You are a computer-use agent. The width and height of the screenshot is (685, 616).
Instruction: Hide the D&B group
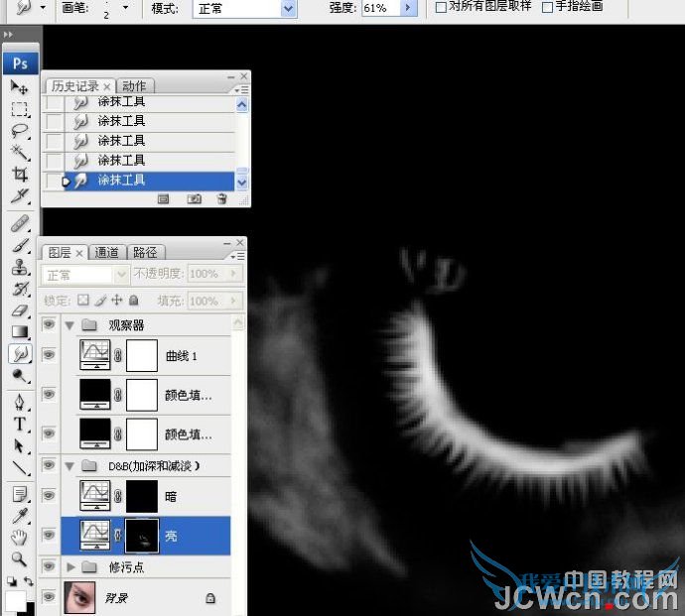[49, 465]
